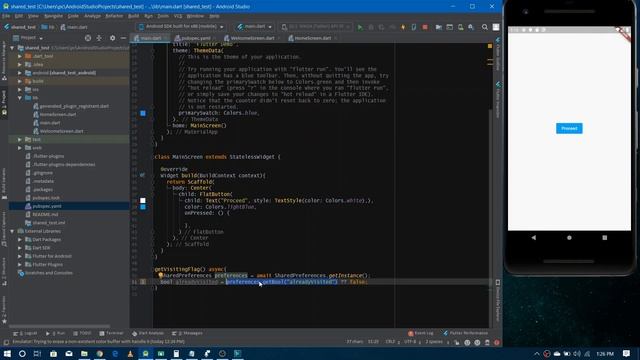The width and height of the screenshot is (640, 360).
Task: Open the Event Log panel
Action: 421,333
